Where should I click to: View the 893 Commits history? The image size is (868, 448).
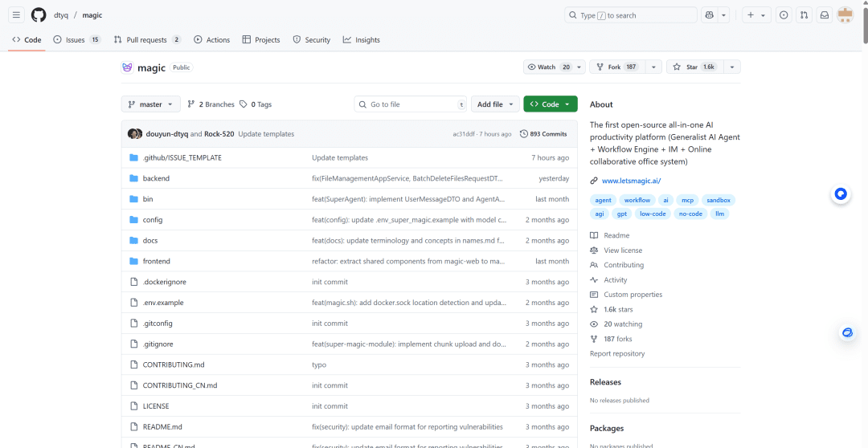click(543, 134)
